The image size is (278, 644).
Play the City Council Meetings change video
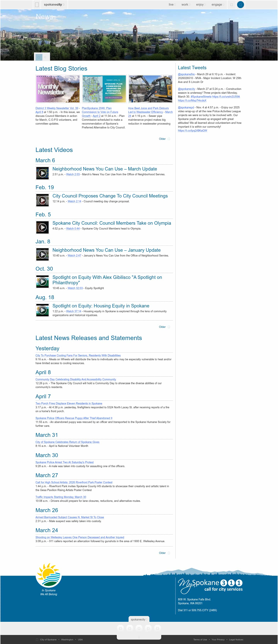(42, 200)
